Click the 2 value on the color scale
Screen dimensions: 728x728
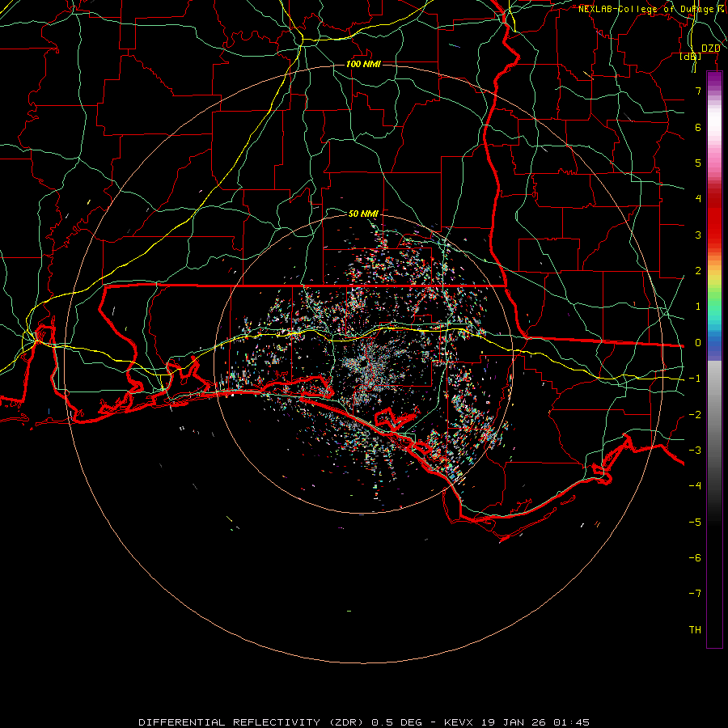coord(698,271)
